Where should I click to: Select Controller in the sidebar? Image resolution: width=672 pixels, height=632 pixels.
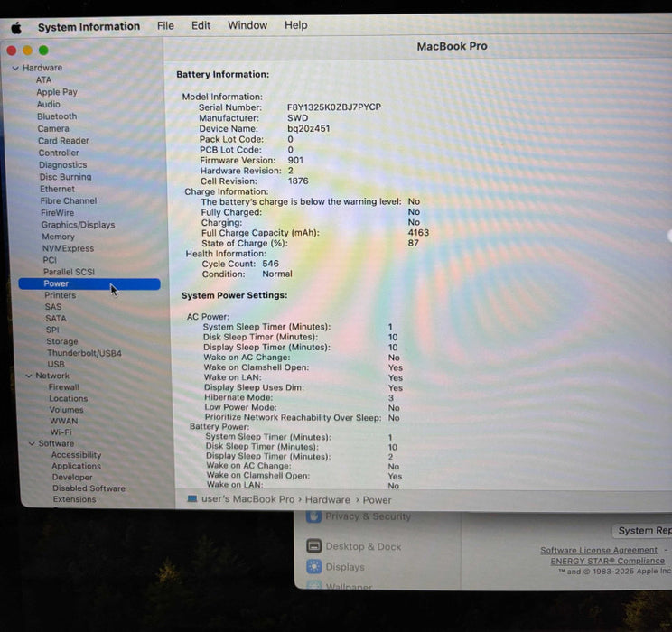(59, 153)
